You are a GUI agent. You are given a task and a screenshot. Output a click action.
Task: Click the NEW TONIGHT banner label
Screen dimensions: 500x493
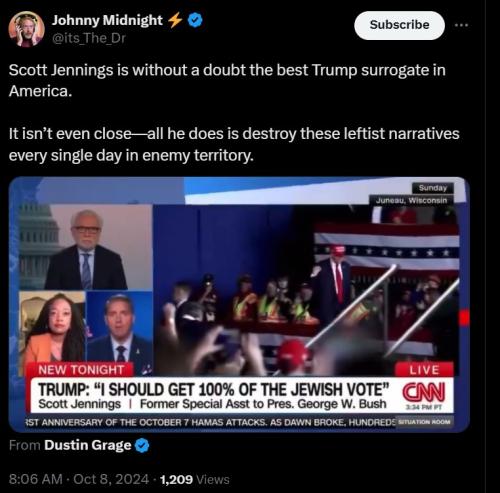[81, 370]
